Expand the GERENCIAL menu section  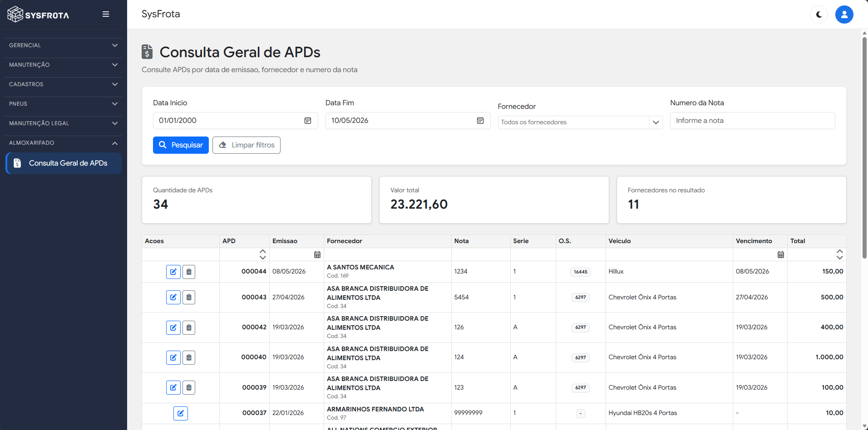click(64, 45)
